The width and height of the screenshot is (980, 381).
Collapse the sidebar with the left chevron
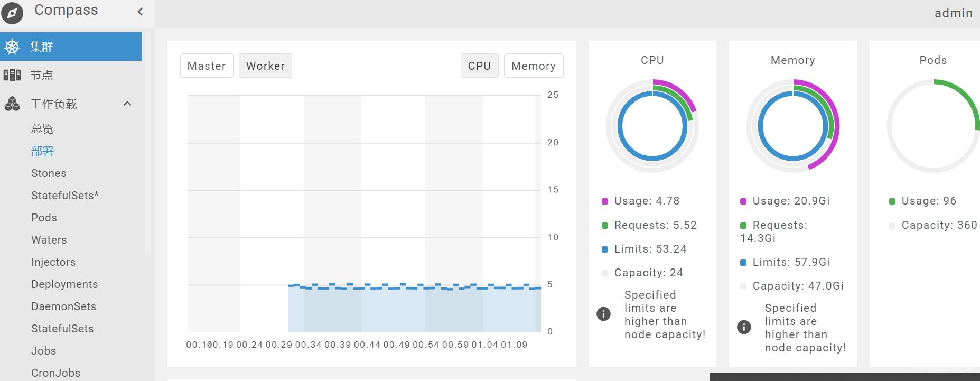140,12
